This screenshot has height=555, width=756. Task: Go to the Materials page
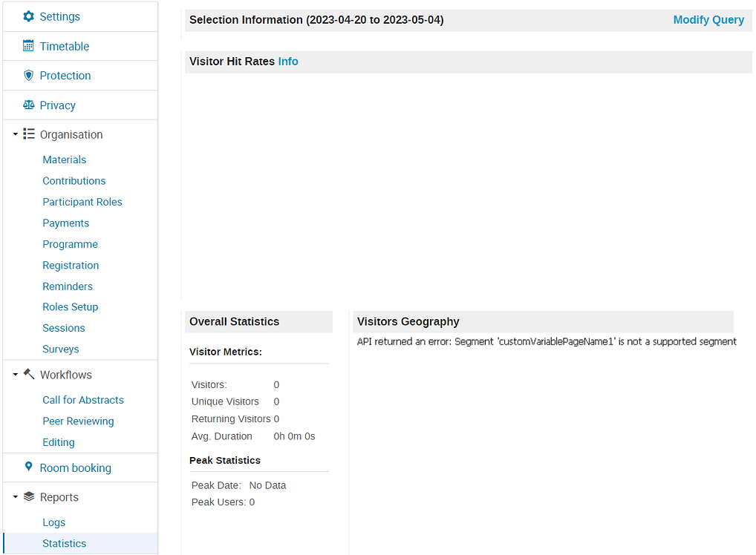click(x=64, y=160)
